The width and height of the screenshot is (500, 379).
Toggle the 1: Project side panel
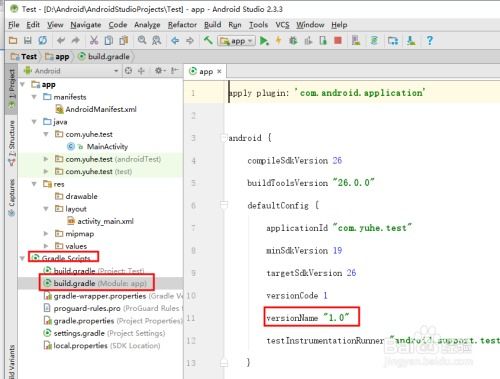tap(12, 88)
